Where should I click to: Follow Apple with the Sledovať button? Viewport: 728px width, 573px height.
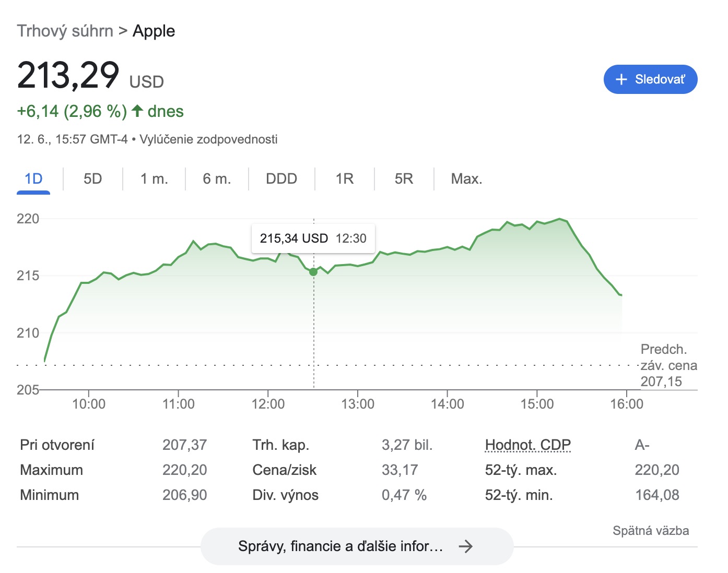click(x=650, y=79)
